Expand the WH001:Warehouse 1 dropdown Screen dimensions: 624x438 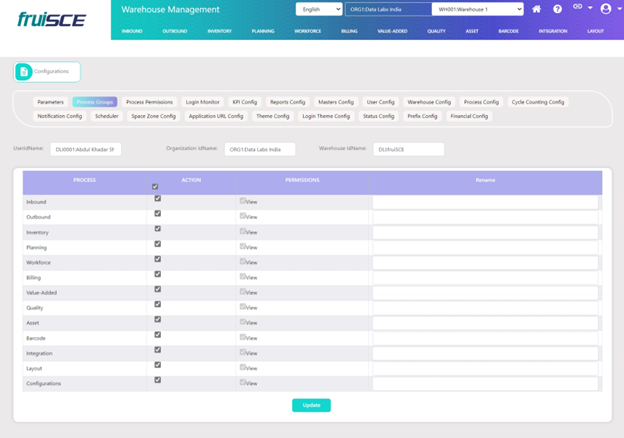coord(477,9)
